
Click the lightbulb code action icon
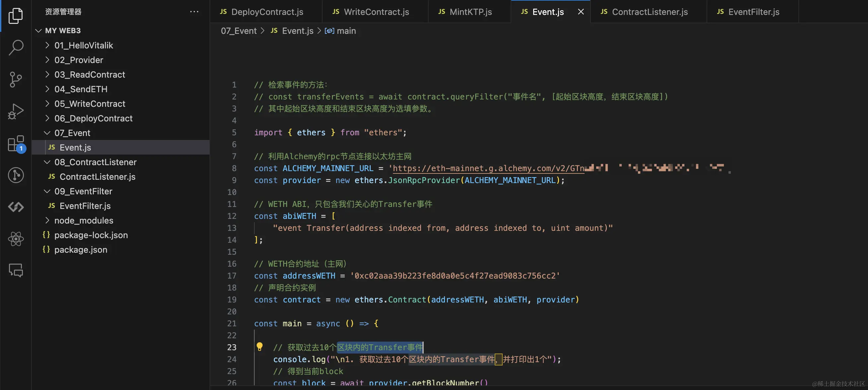point(259,347)
